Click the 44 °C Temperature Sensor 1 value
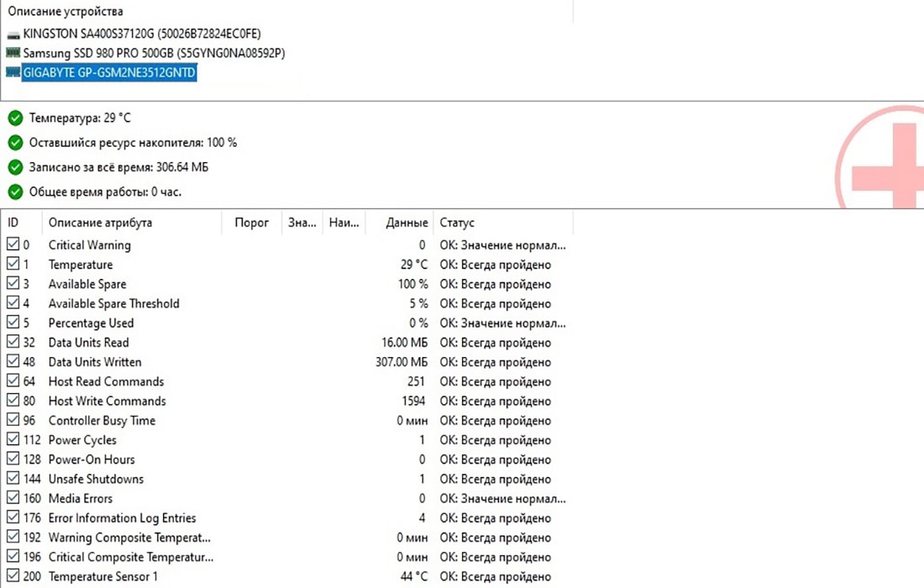Image resolution: width=924 pixels, height=588 pixels. coord(413,576)
